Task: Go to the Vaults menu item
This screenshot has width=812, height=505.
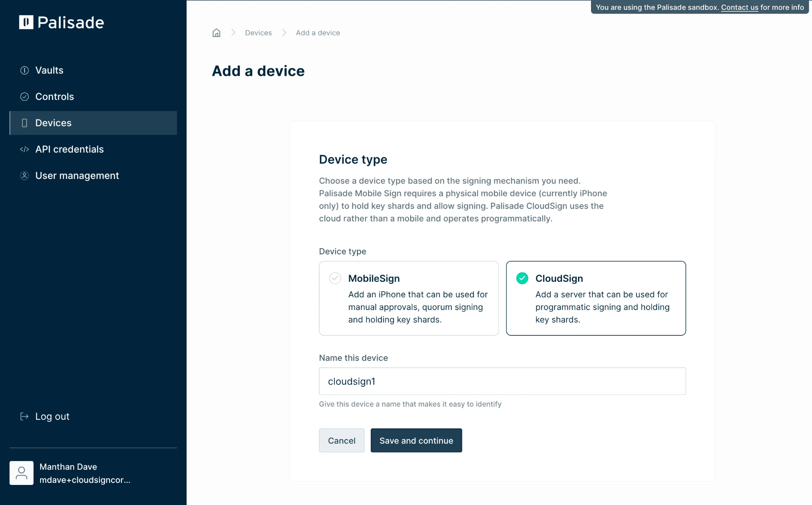Action: [49, 70]
